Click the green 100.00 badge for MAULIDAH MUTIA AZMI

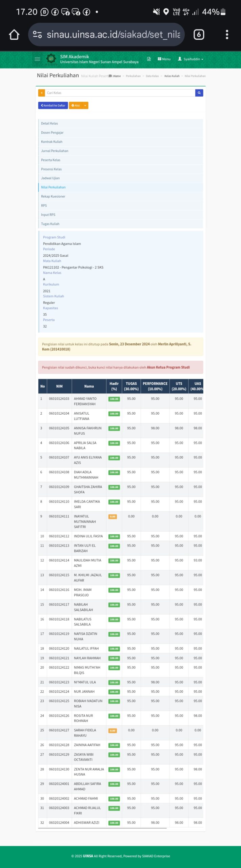(114, 560)
